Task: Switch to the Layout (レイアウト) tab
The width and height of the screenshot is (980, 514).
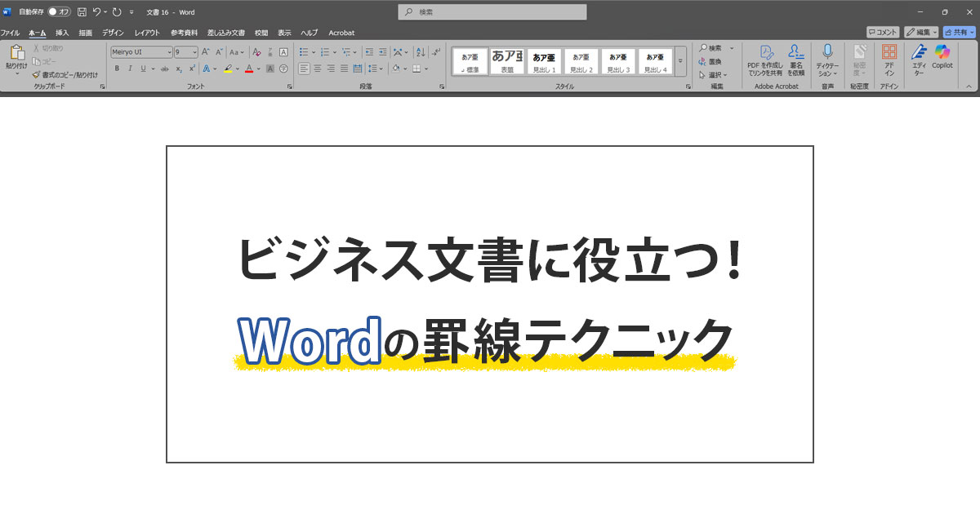Action: [x=147, y=33]
